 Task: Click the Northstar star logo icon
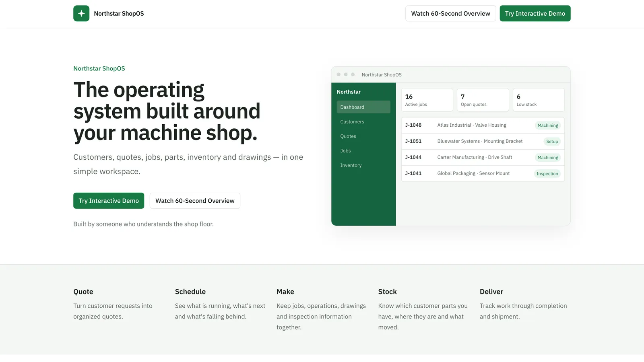81,13
